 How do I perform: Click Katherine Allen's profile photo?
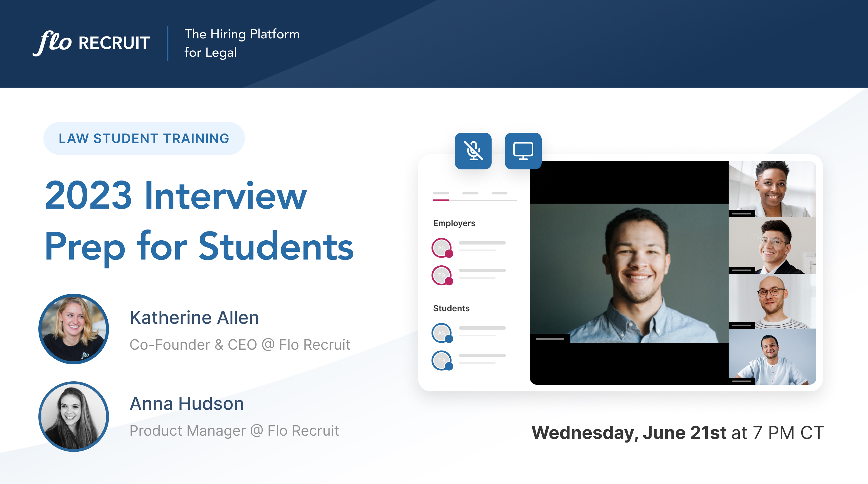coord(74,329)
